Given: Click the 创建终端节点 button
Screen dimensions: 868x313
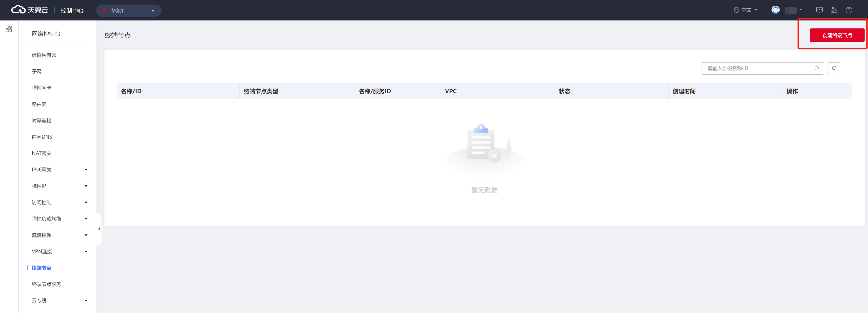Looking at the screenshot, I should point(837,35).
